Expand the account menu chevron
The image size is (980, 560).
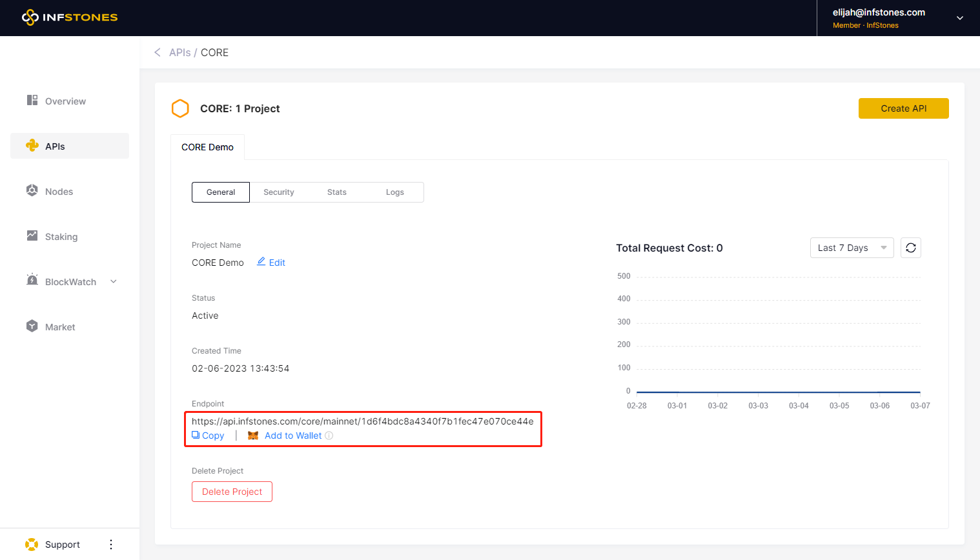pyautogui.click(x=960, y=18)
